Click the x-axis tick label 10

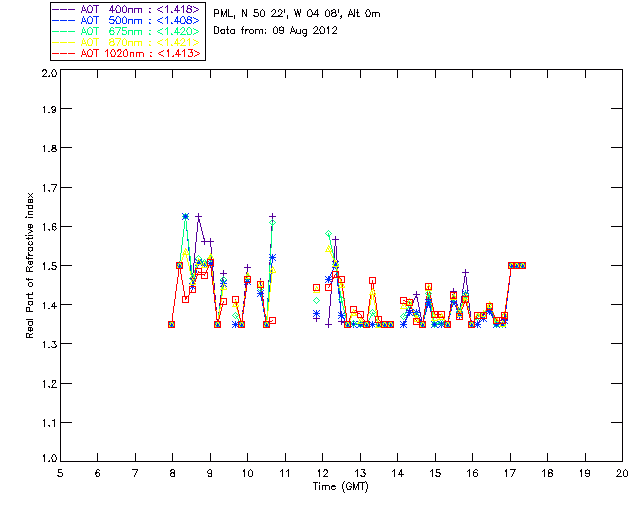pyautogui.click(x=247, y=473)
